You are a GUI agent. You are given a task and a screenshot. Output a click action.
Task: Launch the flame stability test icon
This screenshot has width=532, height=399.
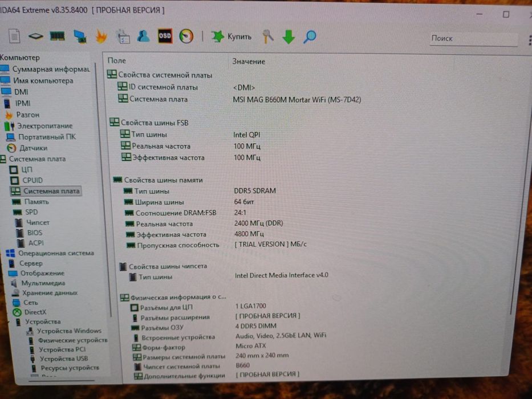click(101, 36)
